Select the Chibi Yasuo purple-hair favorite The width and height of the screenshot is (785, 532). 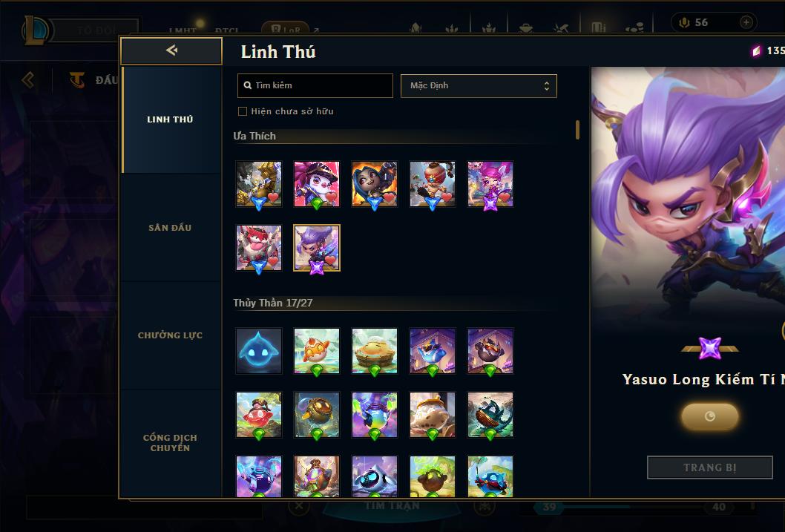(316, 249)
